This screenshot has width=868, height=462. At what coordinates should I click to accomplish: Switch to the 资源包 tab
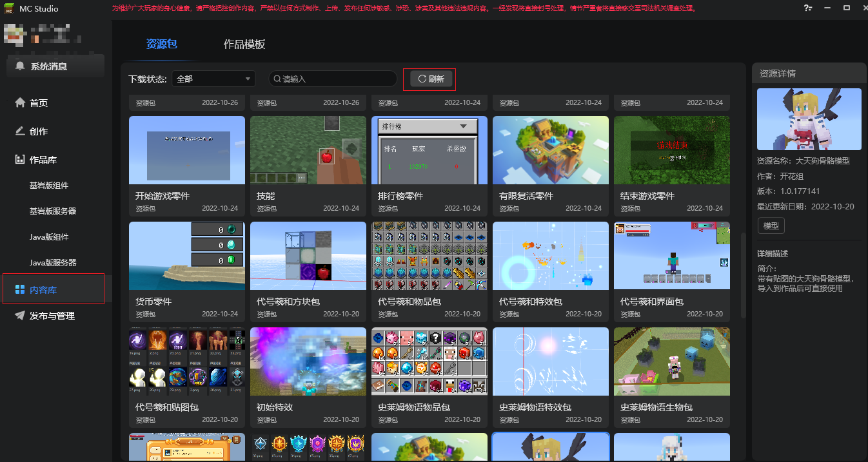pyautogui.click(x=161, y=44)
